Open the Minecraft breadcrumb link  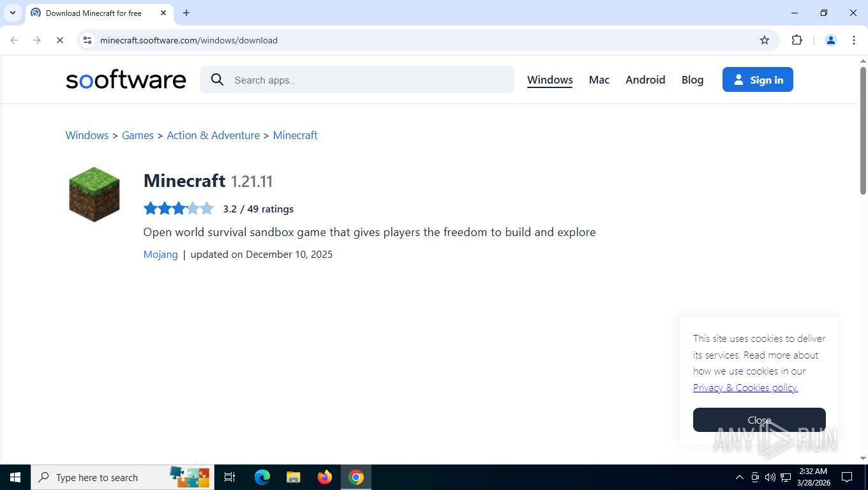pos(295,135)
